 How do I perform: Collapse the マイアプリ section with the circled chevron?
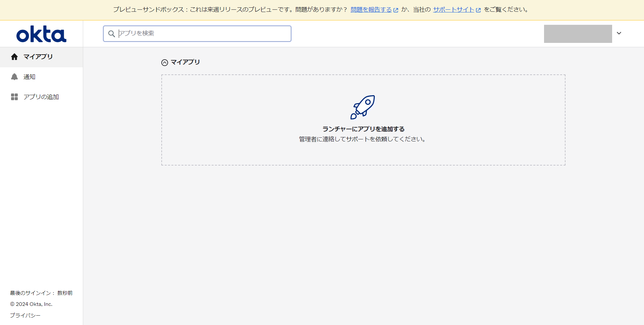point(165,63)
